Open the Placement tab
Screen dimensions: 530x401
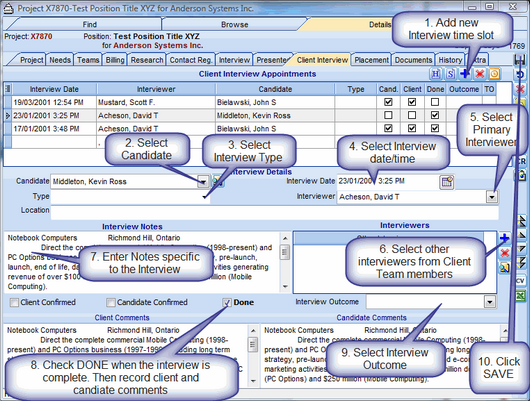point(371,60)
